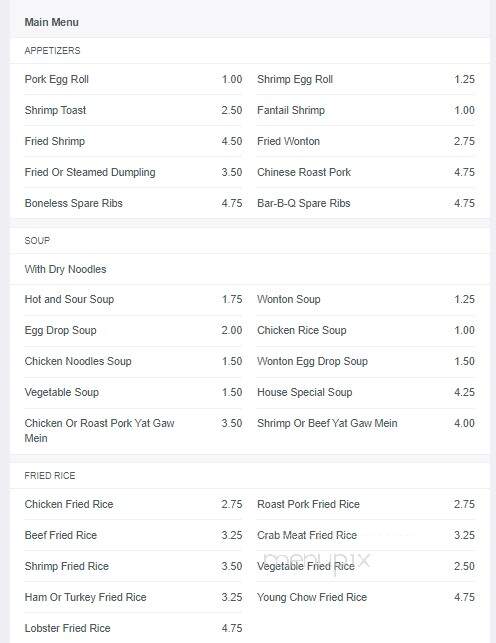Click the Pork Egg Roll item

pyautogui.click(x=57, y=79)
